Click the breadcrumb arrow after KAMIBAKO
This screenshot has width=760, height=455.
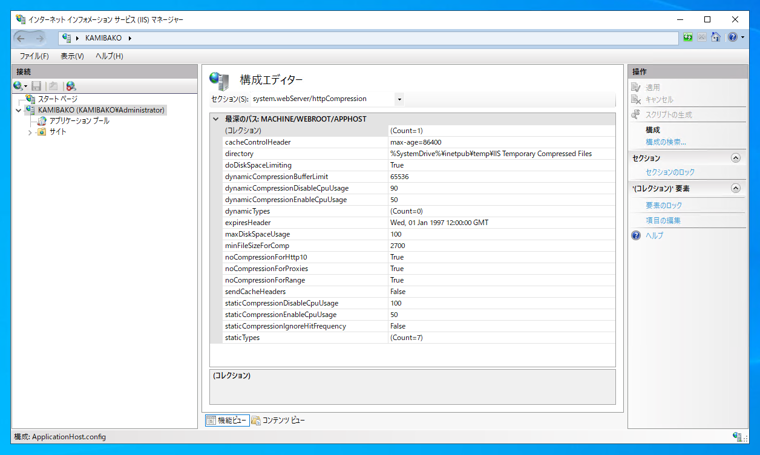[x=130, y=38]
